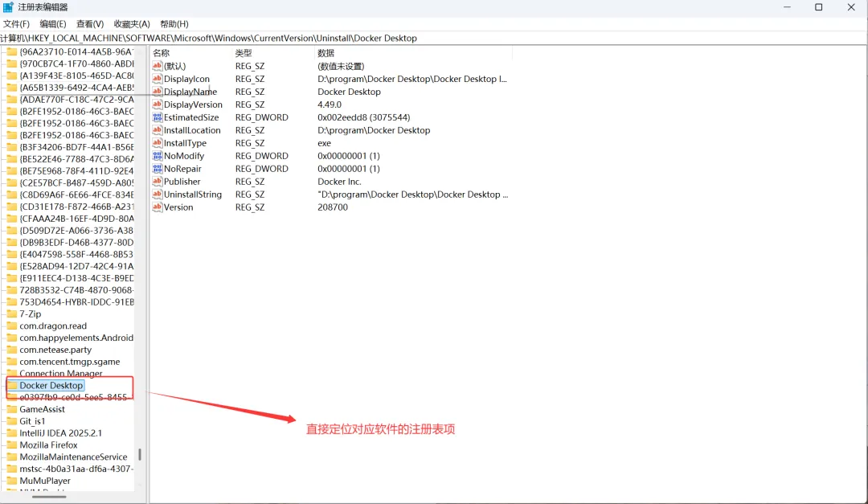Click the string icon of (默认) value
868x504 pixels.
158,66
